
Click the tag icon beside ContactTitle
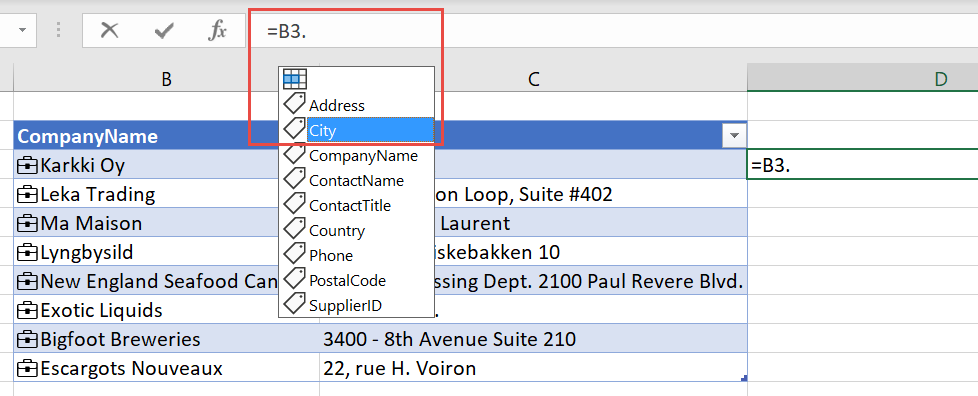click(x=294, y=203)
